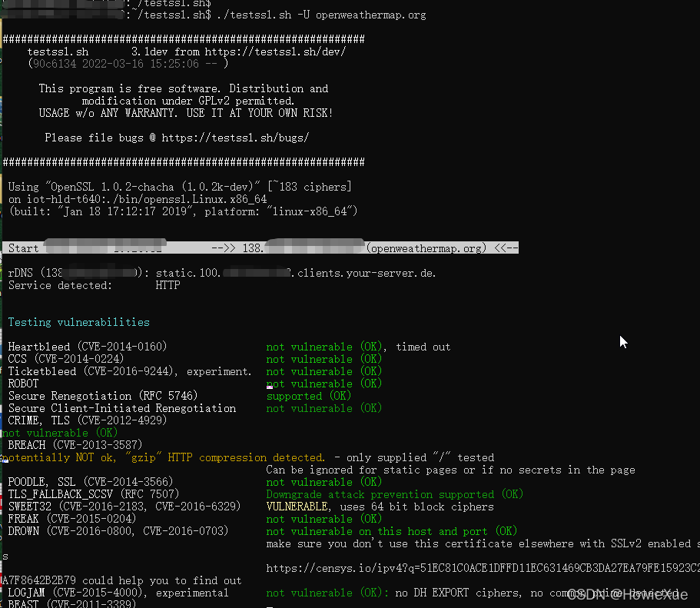Click the CCS (CVE-2014-0224) entry

(x=65, y=359)
